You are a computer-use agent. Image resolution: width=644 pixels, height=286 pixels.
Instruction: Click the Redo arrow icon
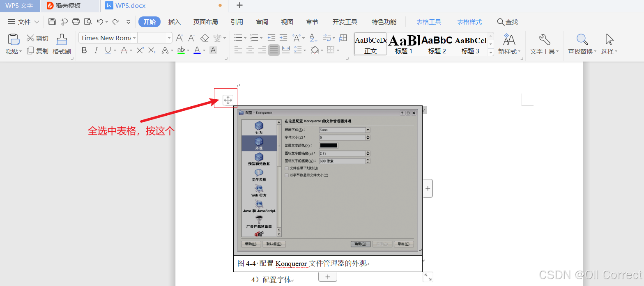point(116,22)
